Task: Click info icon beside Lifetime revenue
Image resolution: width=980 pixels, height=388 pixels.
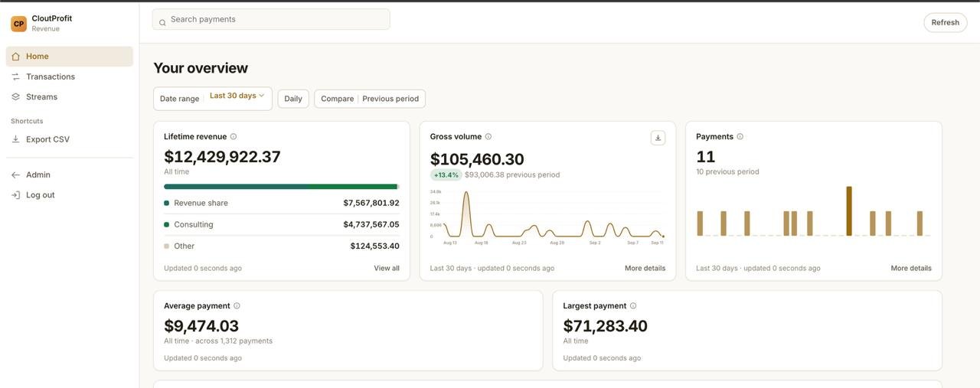Action: click(x=234, y=137)
